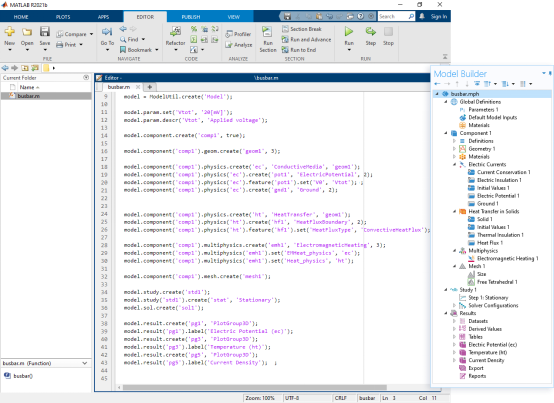The width and height of the screenshot is (554, 403).
Task: Click the UTF-8 encoding status bar entry
Action: click(x=292, y=398)
